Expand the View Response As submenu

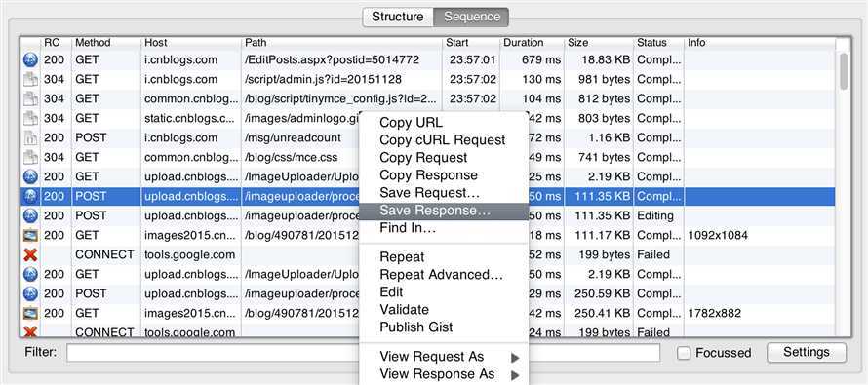tap(444, 374)
